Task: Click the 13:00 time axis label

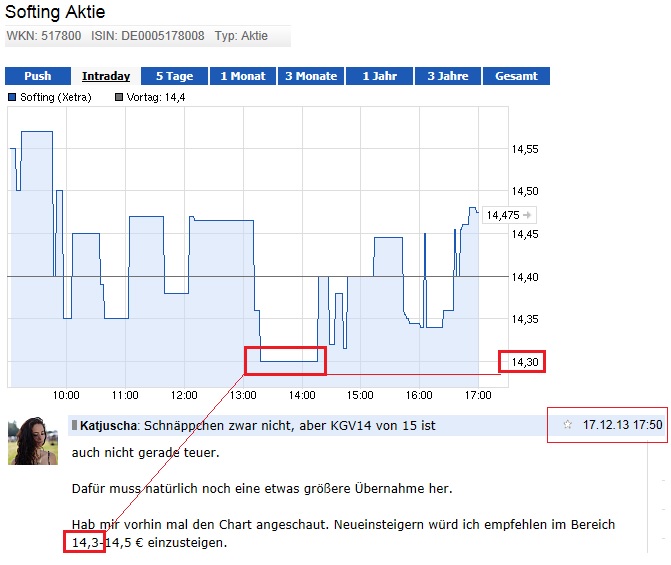Action: (243, 395)
